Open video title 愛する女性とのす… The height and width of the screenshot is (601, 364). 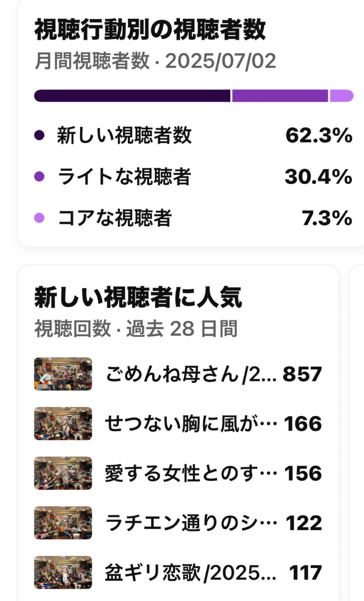[x=191, y=473]
